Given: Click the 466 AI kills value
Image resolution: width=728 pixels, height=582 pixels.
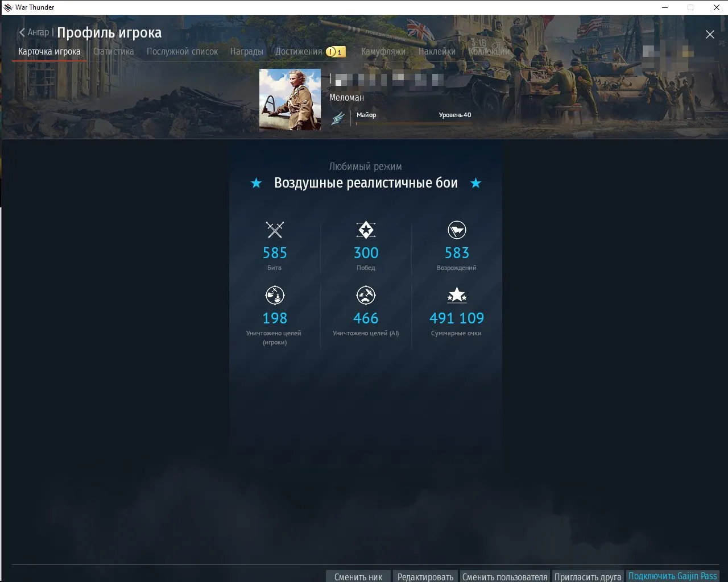Looking at the screenshot, I should click(366, 318).
